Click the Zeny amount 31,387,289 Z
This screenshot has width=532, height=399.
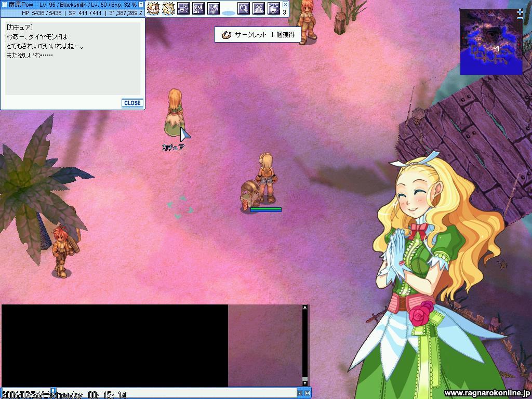point(126,13)
